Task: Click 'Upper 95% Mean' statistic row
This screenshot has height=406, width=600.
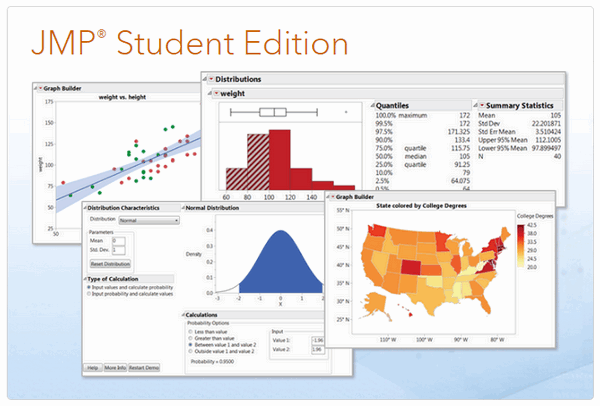Action: pos(519,140)
